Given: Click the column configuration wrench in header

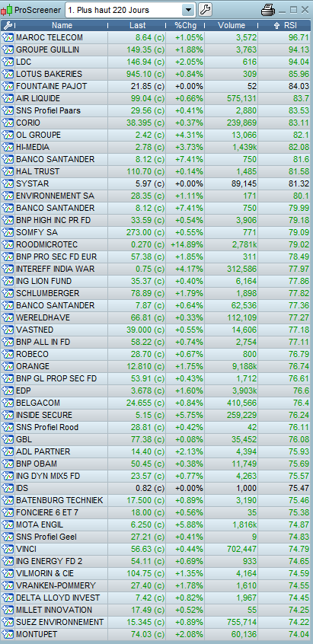Looking at the screenshot, I should coord(8,25).
